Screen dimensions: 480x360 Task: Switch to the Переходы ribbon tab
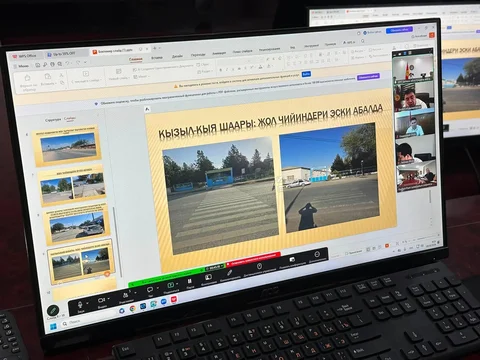point(198,55)
